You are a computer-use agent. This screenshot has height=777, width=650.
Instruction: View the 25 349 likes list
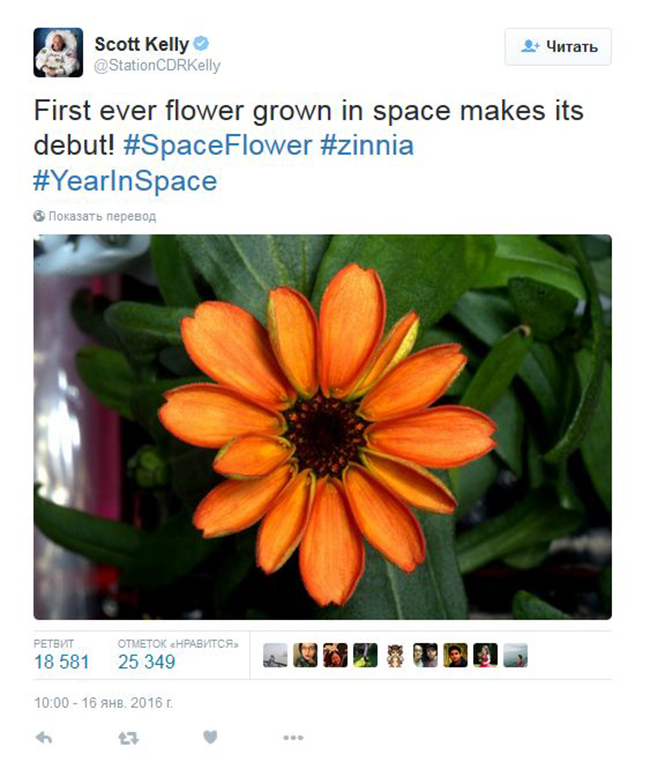(x=146, y=662)
